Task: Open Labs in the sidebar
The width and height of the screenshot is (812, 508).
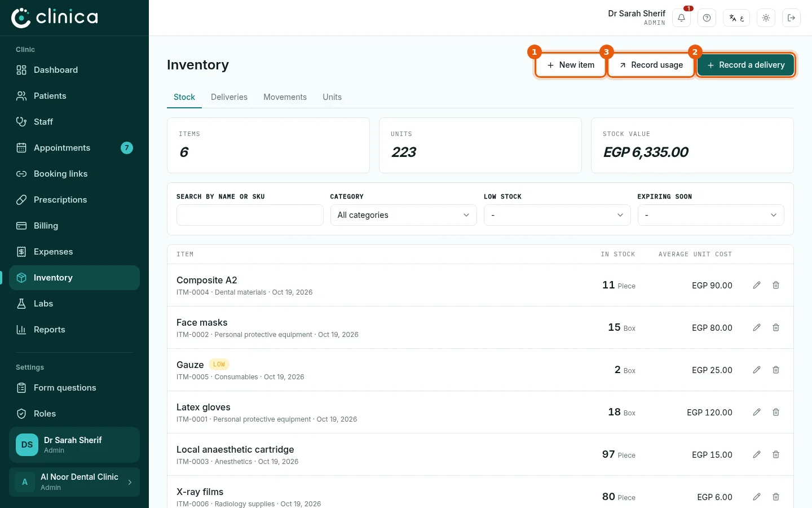Action: tap(74, 304)
